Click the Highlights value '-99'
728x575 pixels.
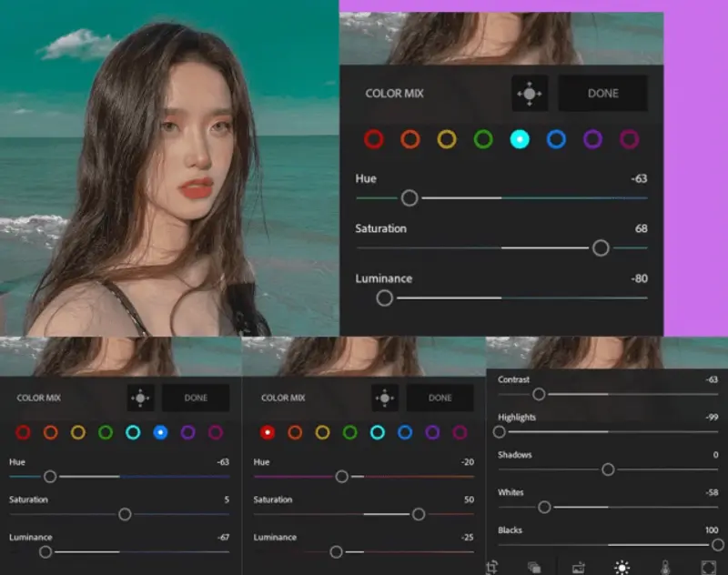712,418
